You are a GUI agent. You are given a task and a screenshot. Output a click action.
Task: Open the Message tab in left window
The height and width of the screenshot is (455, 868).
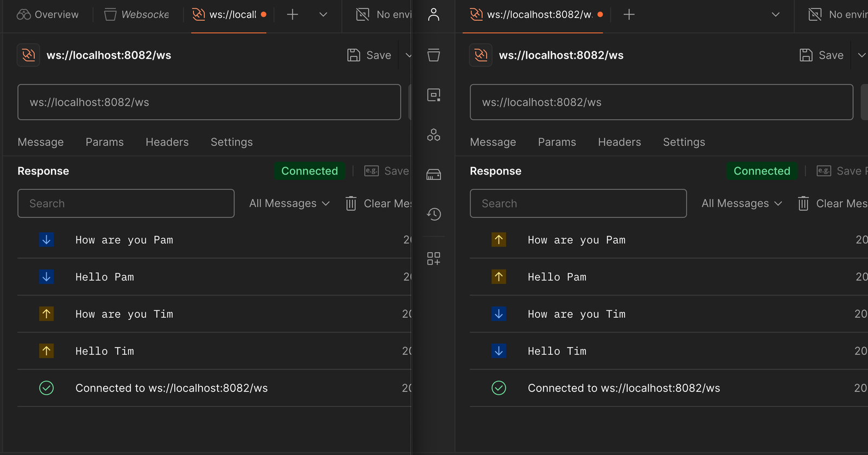coord(41,142)
